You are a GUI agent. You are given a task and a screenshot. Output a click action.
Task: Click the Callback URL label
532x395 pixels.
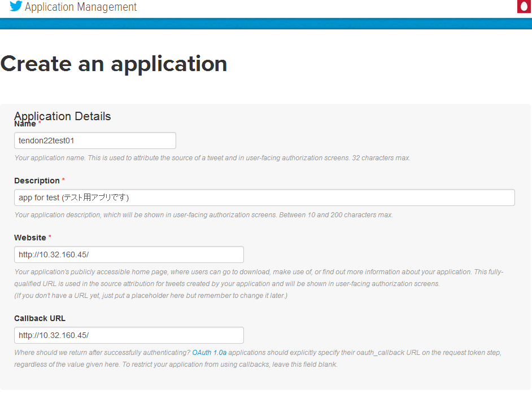coord(40,318)
